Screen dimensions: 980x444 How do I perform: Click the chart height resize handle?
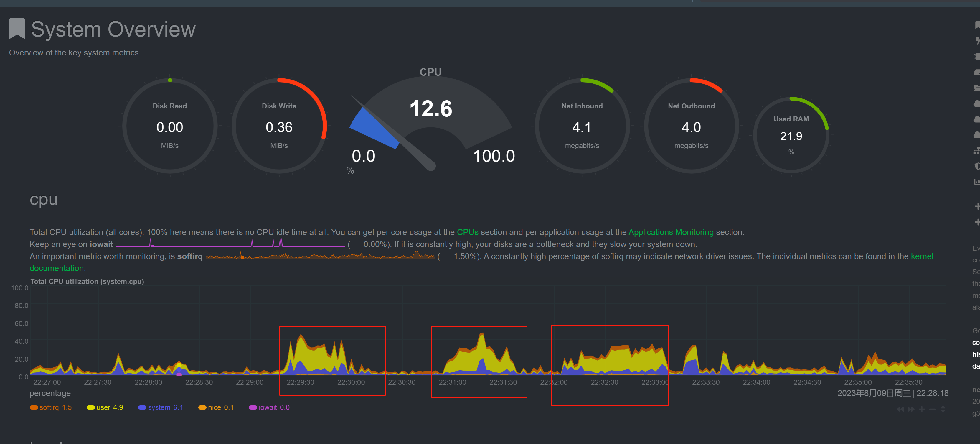pyautogui.click(x=943, y=409)
